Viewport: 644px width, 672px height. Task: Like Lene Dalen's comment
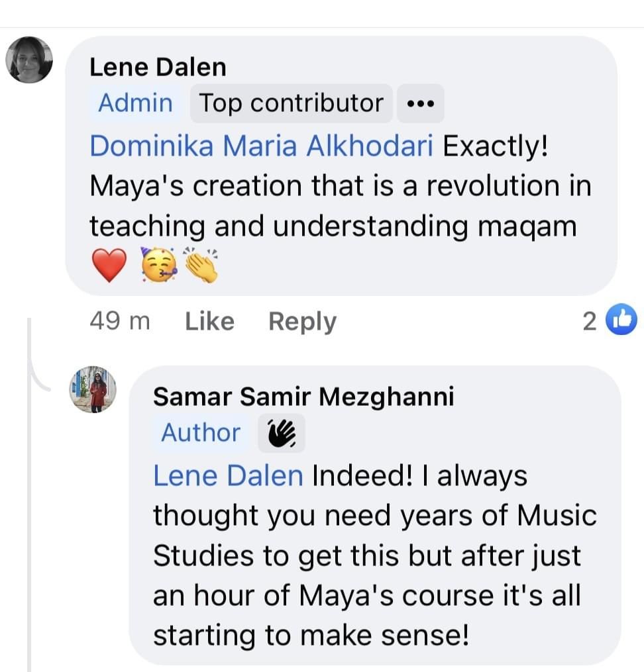click(209, 322)
